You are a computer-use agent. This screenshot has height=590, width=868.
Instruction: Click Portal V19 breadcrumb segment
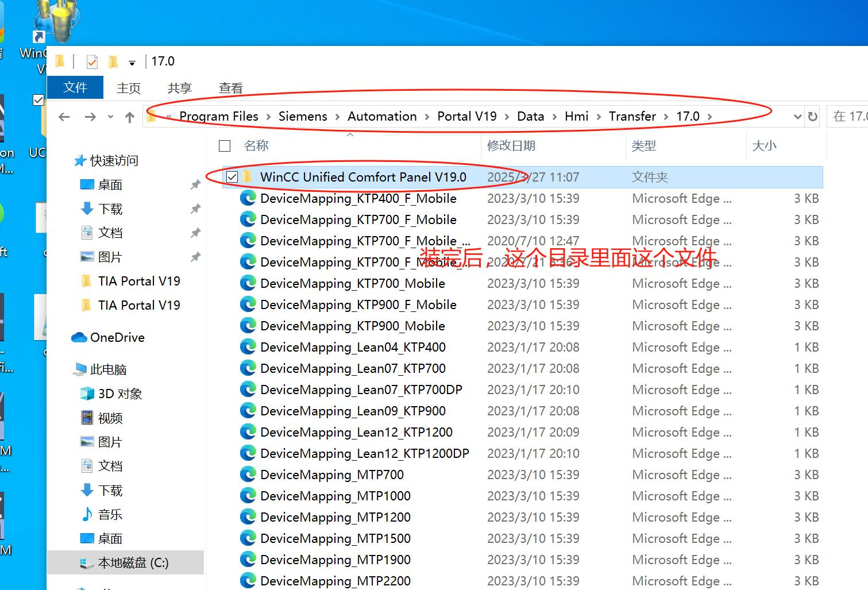[467, 116]
